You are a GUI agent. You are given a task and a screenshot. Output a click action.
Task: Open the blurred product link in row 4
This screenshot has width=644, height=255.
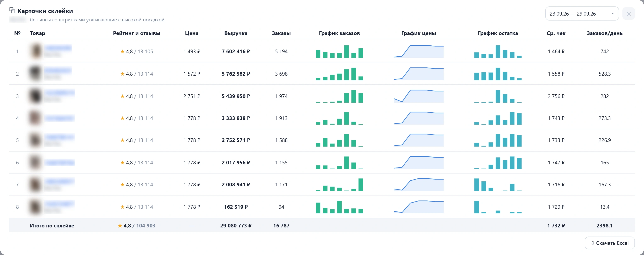(60, 118)
